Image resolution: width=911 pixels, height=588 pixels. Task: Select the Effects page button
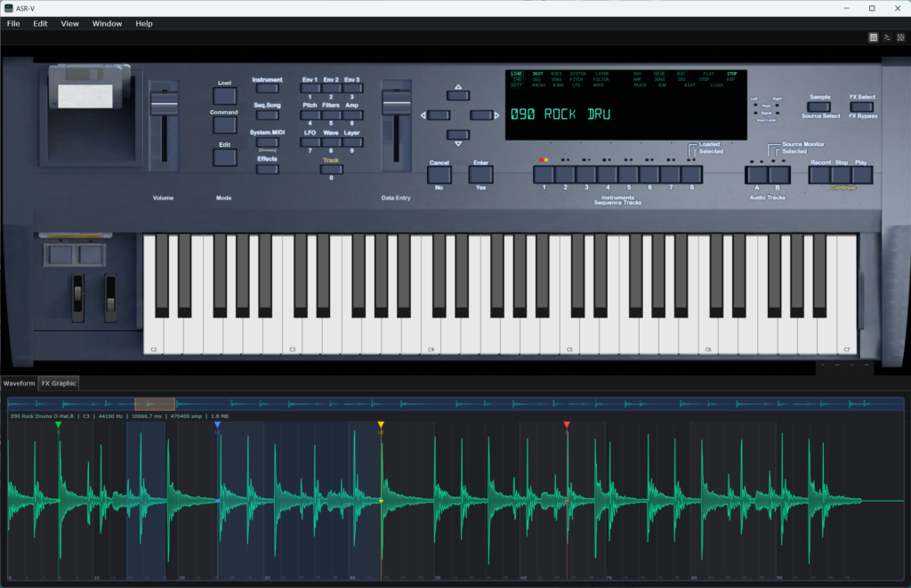[x=267, y=170]
